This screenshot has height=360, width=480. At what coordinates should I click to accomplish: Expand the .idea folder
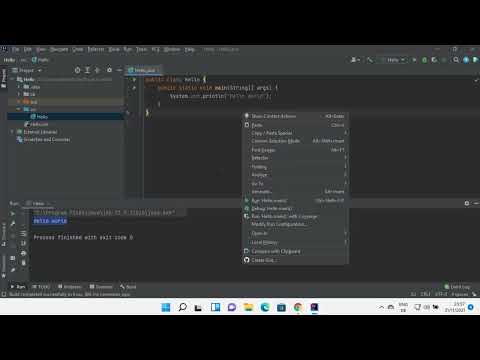[19, 87]
